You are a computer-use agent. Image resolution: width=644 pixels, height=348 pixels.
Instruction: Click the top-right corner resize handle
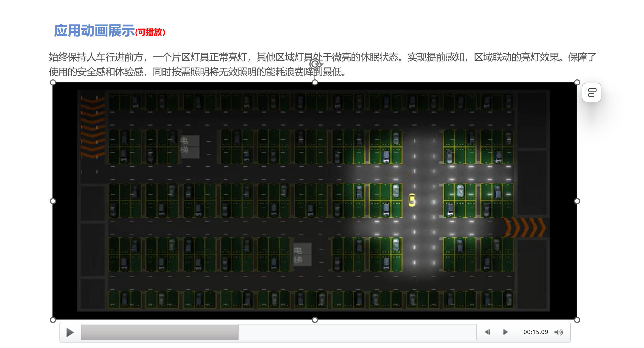point(577,82)
